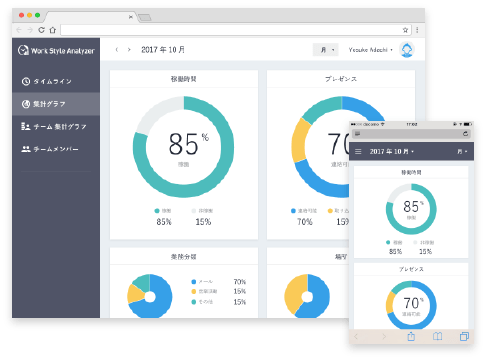Click the teal 85% legend item on desktop
The width and height of the screenshot is (486, 360).
[x=163, y=216]
